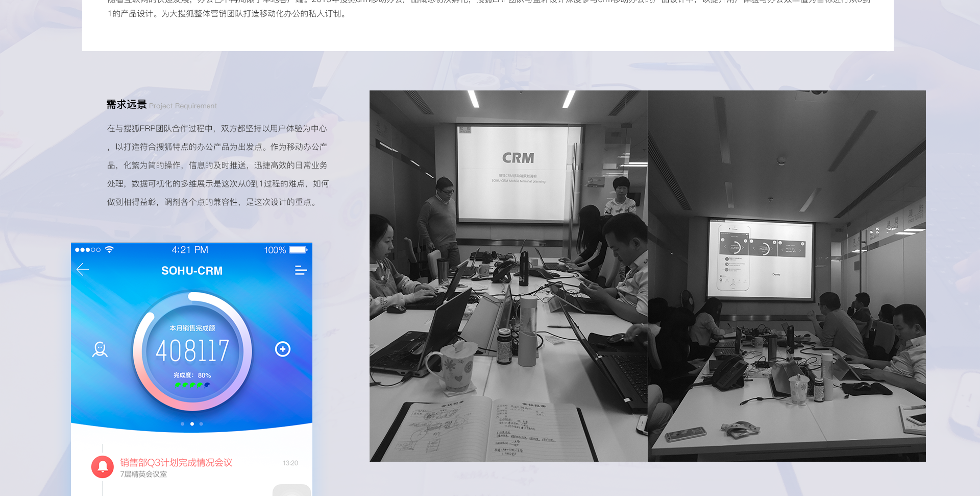Click the SOHU-CRM title in the app header
The width and height of the screenshot is (980, 496).
[192, 271]
